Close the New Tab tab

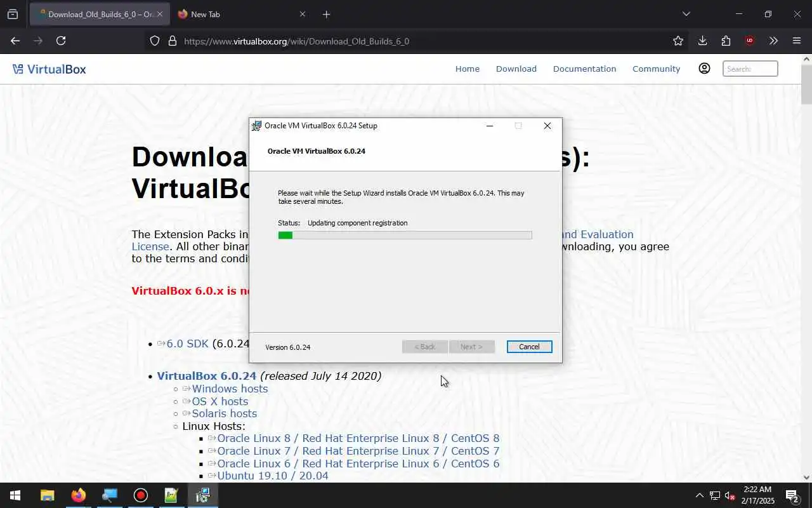tap(302, 14)
